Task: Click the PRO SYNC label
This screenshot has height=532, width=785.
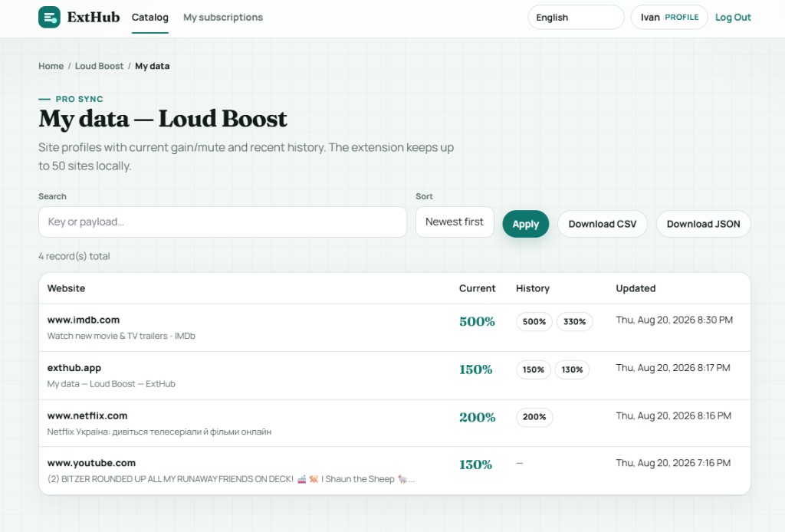Action: point(79,99)
